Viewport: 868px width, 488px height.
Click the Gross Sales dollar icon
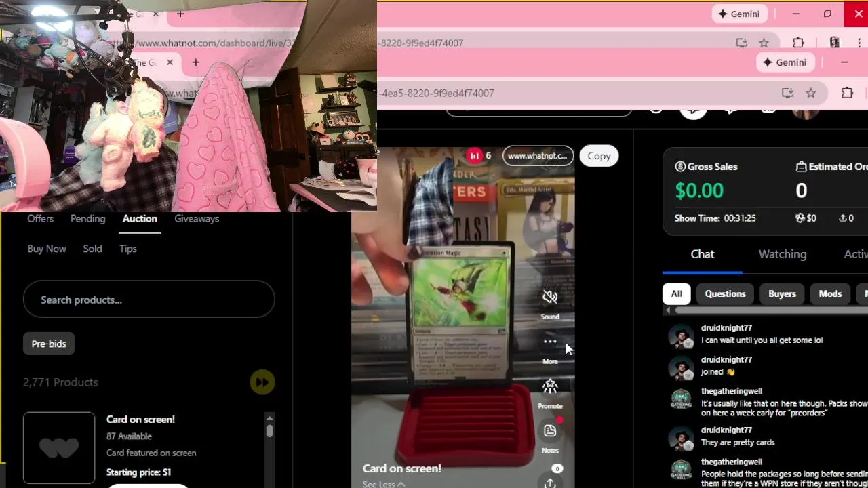tap(680, 167)
